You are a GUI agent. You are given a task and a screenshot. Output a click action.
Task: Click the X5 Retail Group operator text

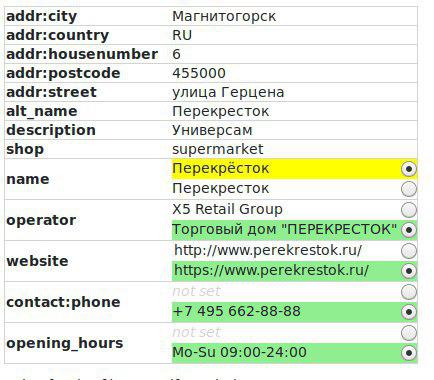(228, 209)
